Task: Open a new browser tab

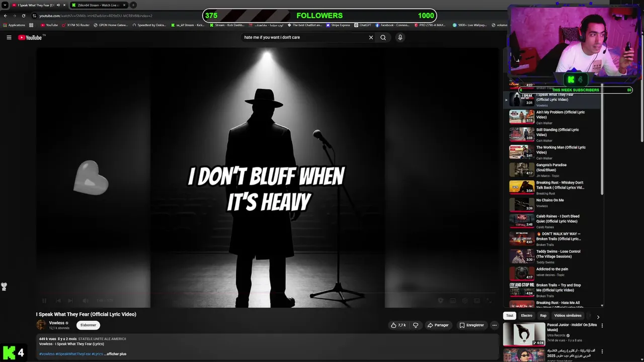Action: click(x=133, y=5)
